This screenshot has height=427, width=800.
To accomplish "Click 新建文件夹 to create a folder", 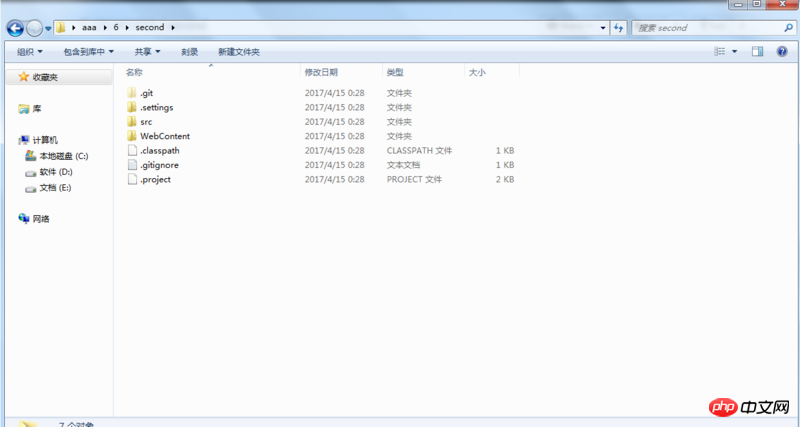I will coord(239,52).
